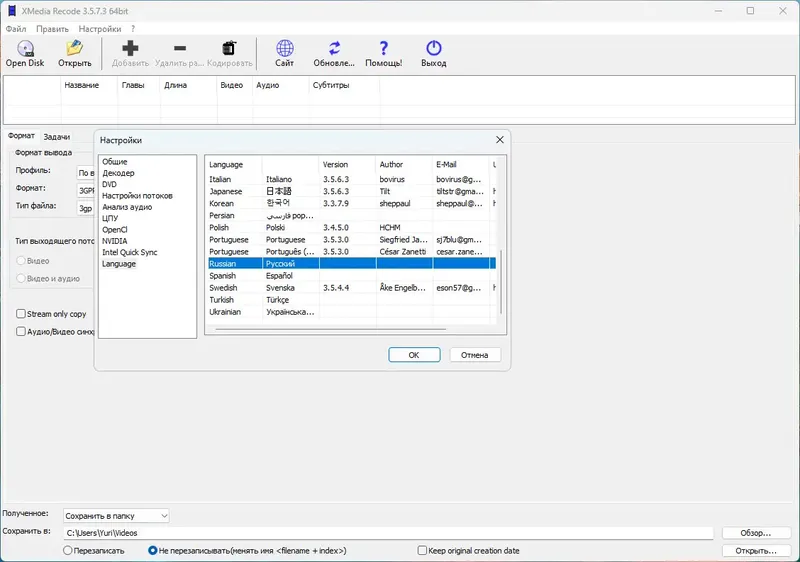The height and width of the screenshot is (562, 800).
Task: Select NVIDIA in settings category list
Action: pyautogui.click(x=115, y=241)
